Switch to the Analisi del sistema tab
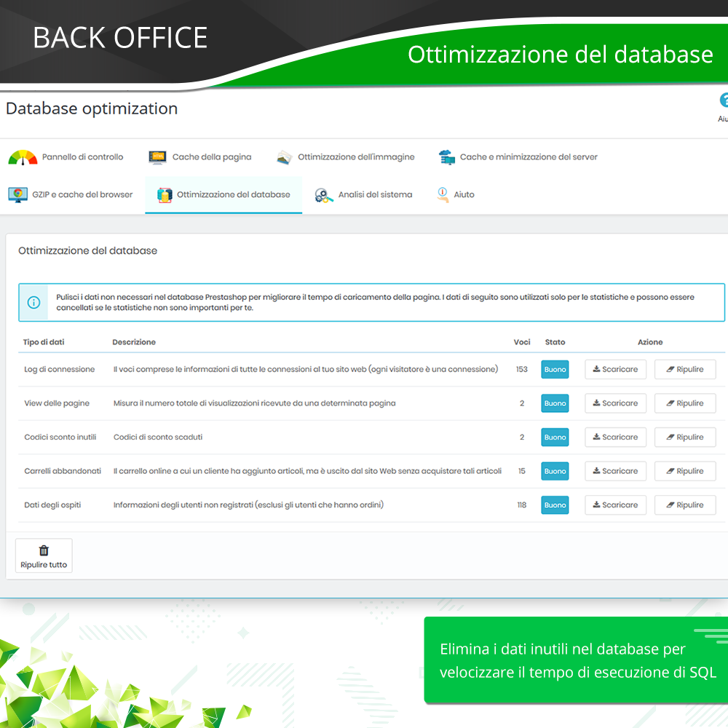Viewport: 728px width, 728px height. click(x=375, y=194)
